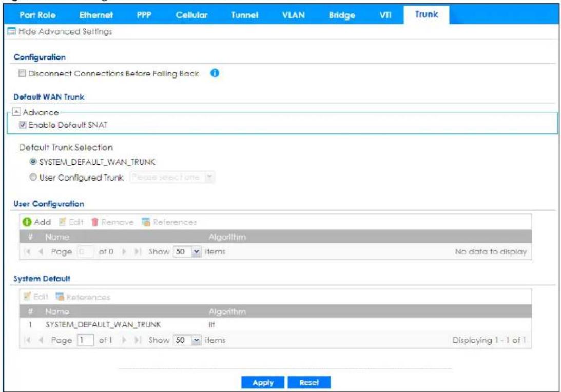561x392 pixels.
Task: Go to the Cellular tab
Action: tap(191, 15)
